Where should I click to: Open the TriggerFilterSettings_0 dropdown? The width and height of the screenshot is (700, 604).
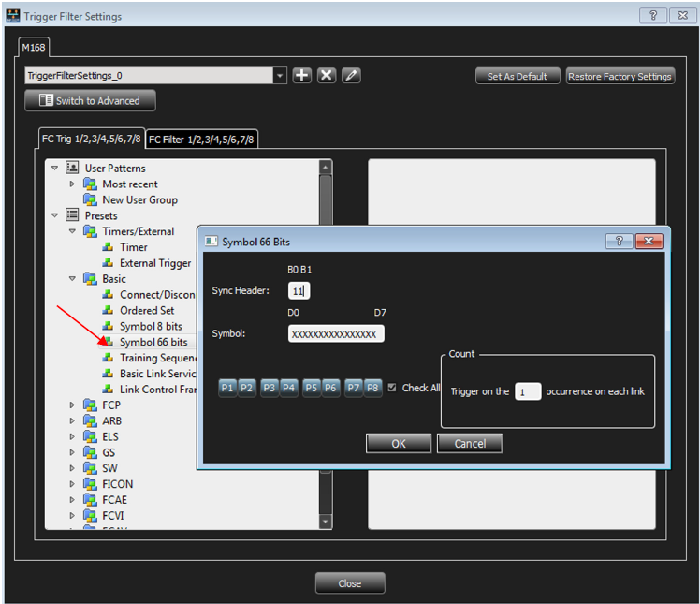[280, 76]
